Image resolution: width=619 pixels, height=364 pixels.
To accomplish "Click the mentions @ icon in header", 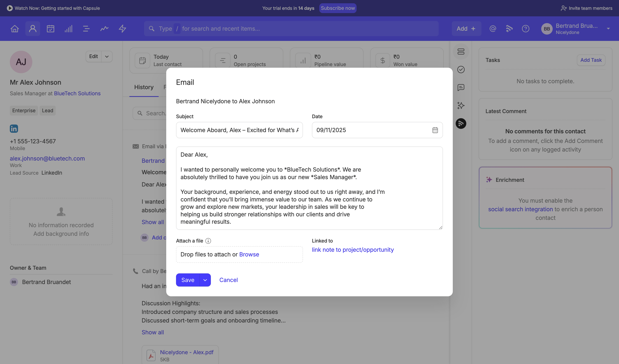I will pos(493,29).
